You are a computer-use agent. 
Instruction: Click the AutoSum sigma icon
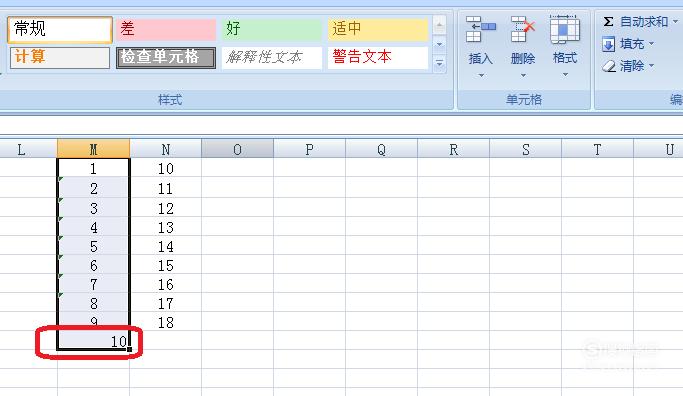(x=609, y=21)
